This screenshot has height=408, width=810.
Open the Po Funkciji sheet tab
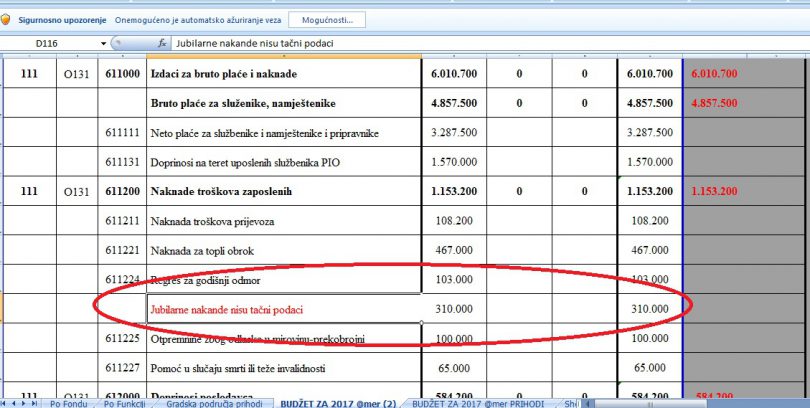[125, 402]
